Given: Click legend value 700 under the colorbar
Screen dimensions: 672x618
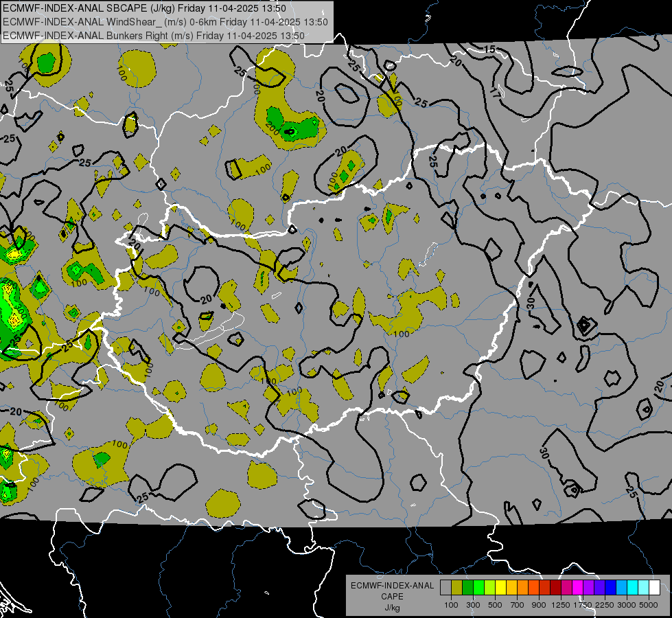Looking at the screenshot, I should tap(518, 605).
